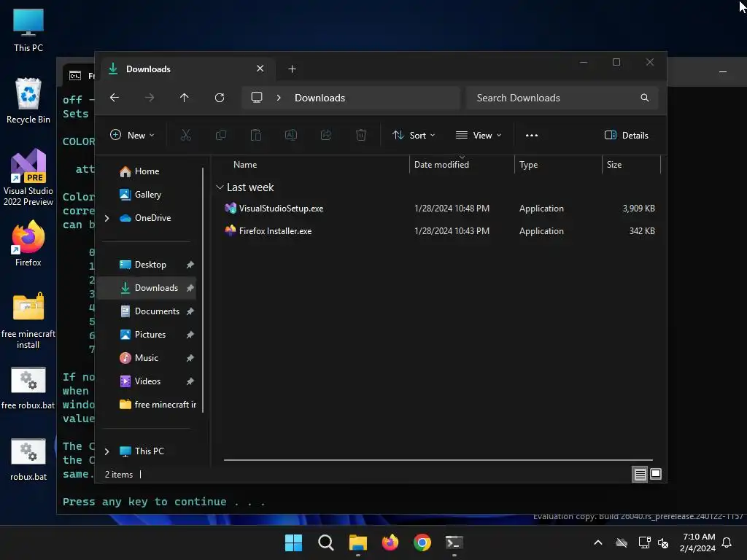Click the Terminal icon in taskbar
The width and height of the screenshot is (747, 560).
tap(454, 542)
